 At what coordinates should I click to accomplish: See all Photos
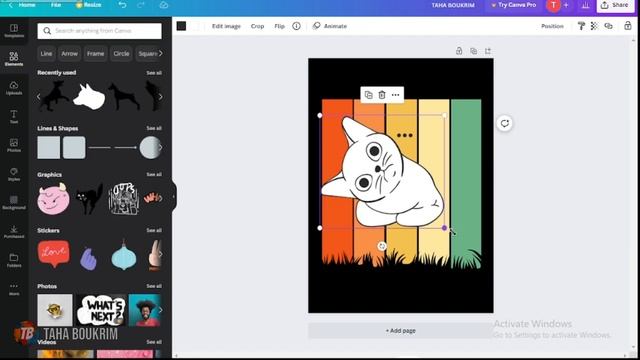[x=154, y=286]
